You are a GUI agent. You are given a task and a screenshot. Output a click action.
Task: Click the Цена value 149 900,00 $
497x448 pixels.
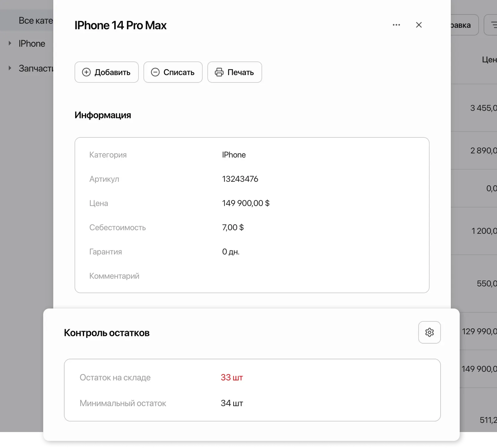[x=245, y=203]
